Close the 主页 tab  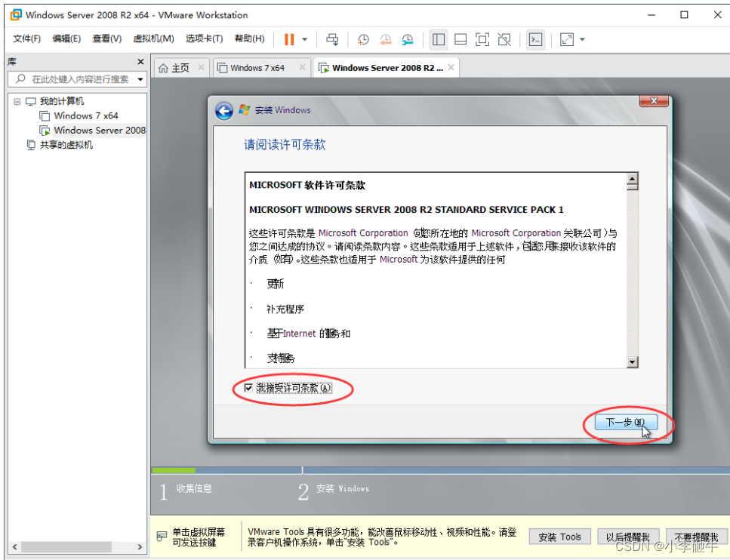tap(201, 67)
